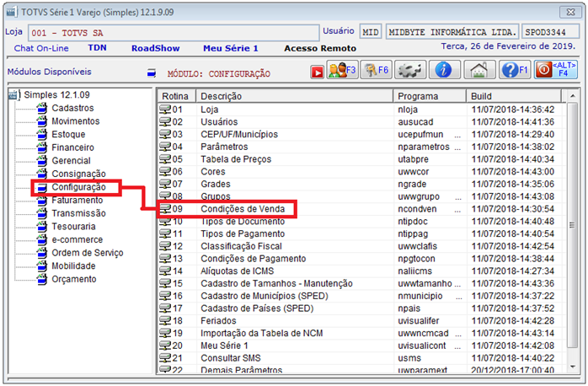Select Classificação Fiscal routine row
The width and height of the screenshot is (588, 386).
(361, 246)
